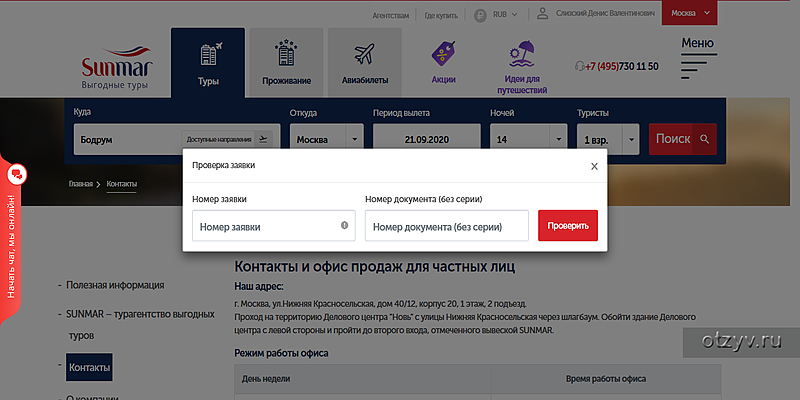Click the user profile icon
This screenshot has height=400, width=800.
pyautogui.click(x=543, y=15)
